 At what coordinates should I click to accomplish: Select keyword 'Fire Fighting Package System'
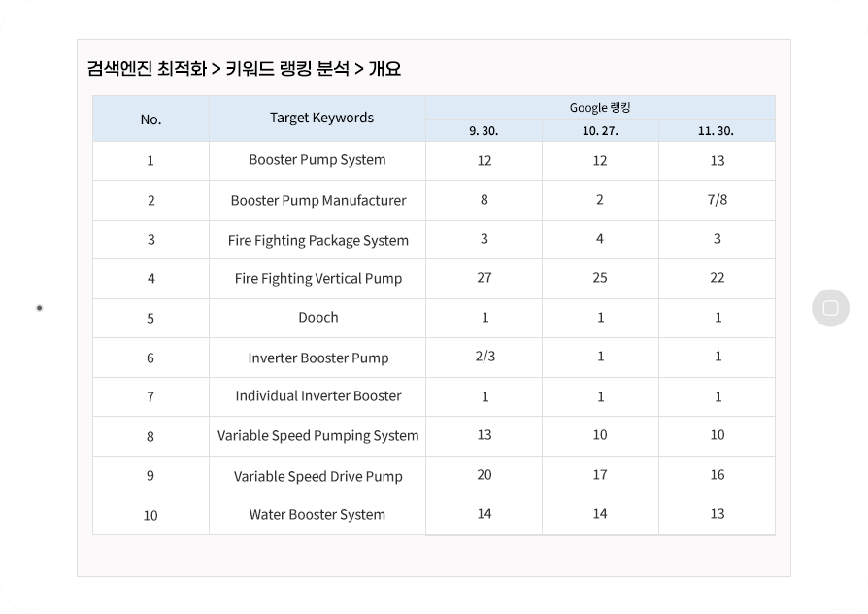[318, 241]
